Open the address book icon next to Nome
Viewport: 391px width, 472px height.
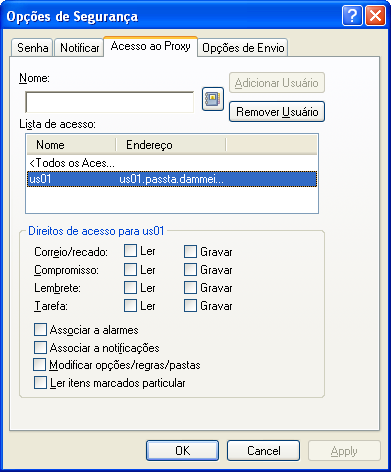pyautogui.click(x=213, y=99)
